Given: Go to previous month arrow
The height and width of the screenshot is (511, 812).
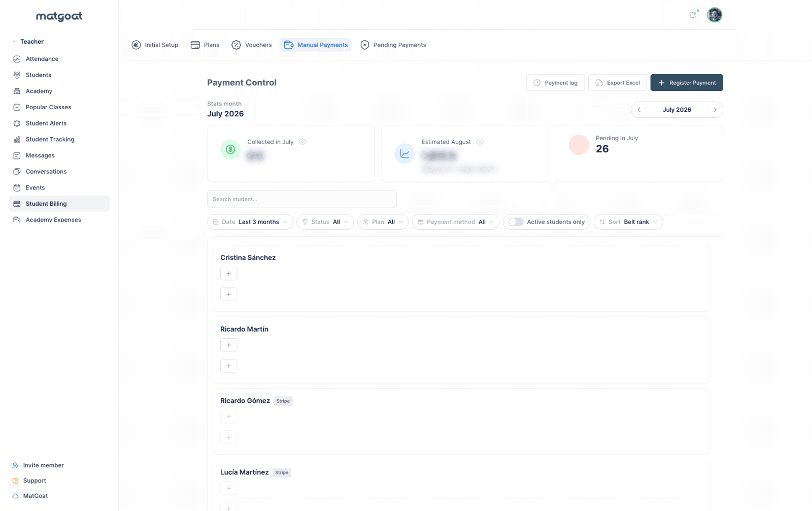Looking at the screenshot, I should [x=639, y=110].
